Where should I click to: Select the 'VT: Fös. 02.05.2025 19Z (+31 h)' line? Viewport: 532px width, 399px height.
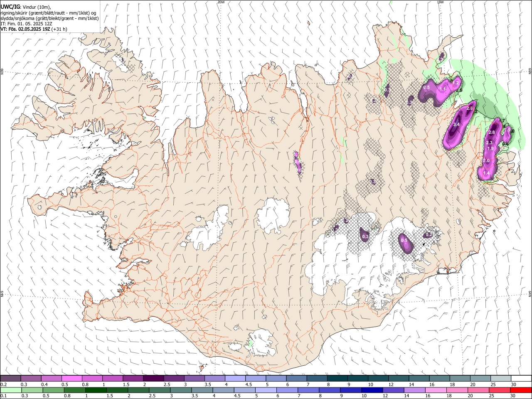(34, 29)
